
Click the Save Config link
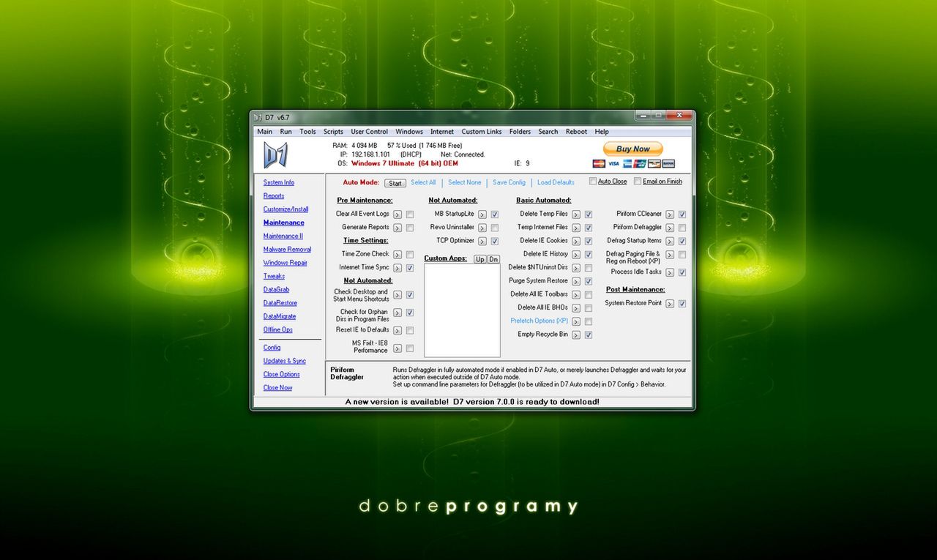[509, 182]
